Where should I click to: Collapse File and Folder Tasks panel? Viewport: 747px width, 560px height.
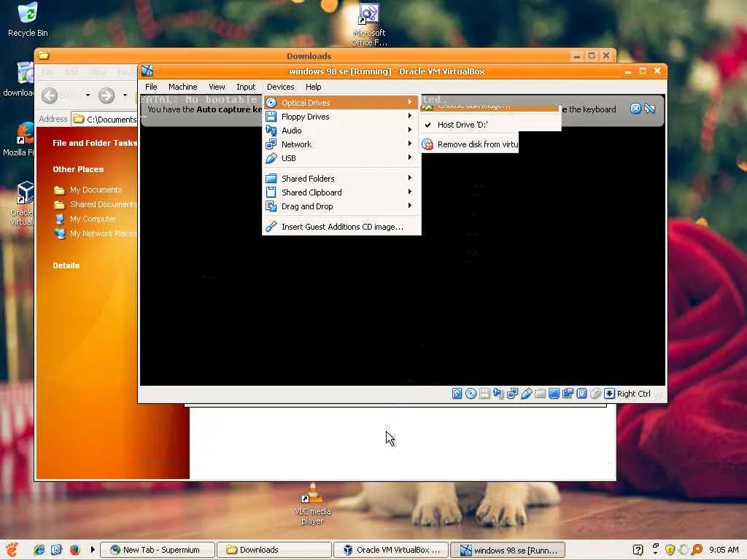pyautogui.click(x=95, y=143)
